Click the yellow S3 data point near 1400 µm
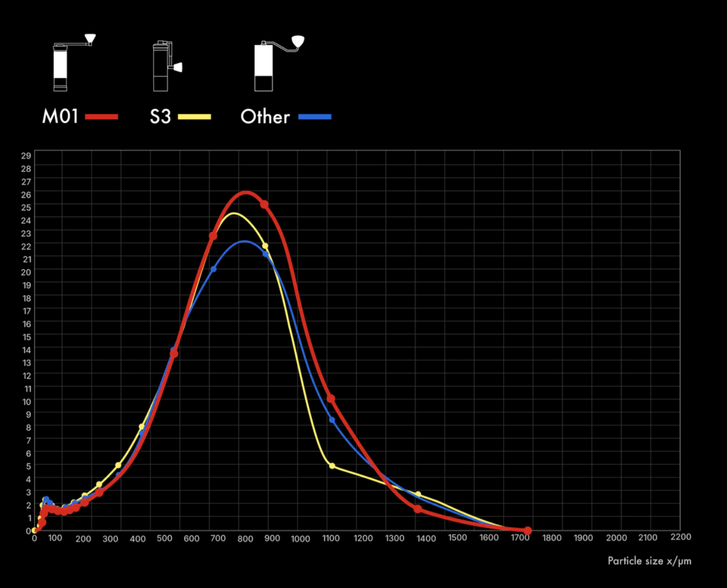The height and width of the screenshot is (588, 727). click(419, 494)
